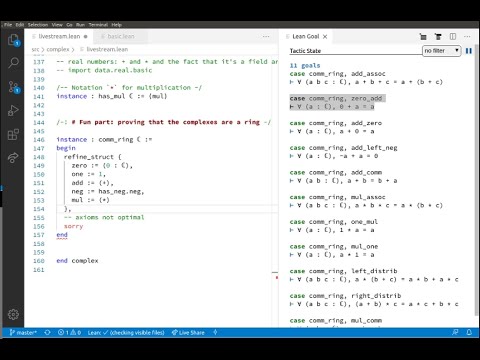Image resolution: width=480 pixels, height=360 pixels.
Task: Click the one_mul case line
Action: pyautogui.click(x=334, y=222)
